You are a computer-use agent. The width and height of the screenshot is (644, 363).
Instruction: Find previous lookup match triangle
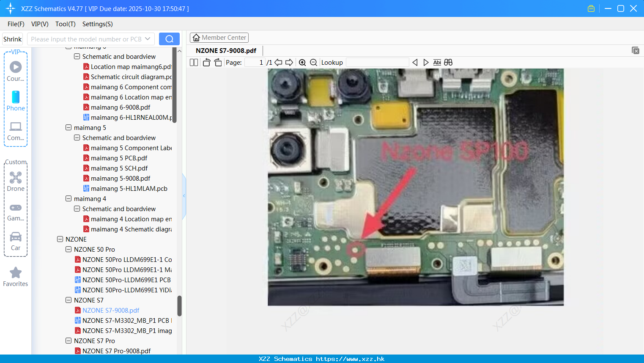point(415,63)
